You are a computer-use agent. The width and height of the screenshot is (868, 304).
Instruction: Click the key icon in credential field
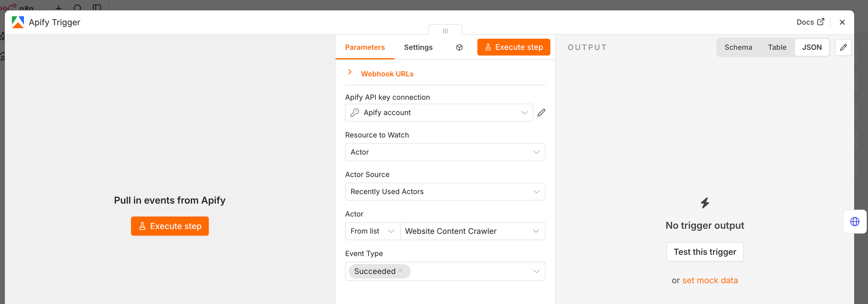pos(355,112)
